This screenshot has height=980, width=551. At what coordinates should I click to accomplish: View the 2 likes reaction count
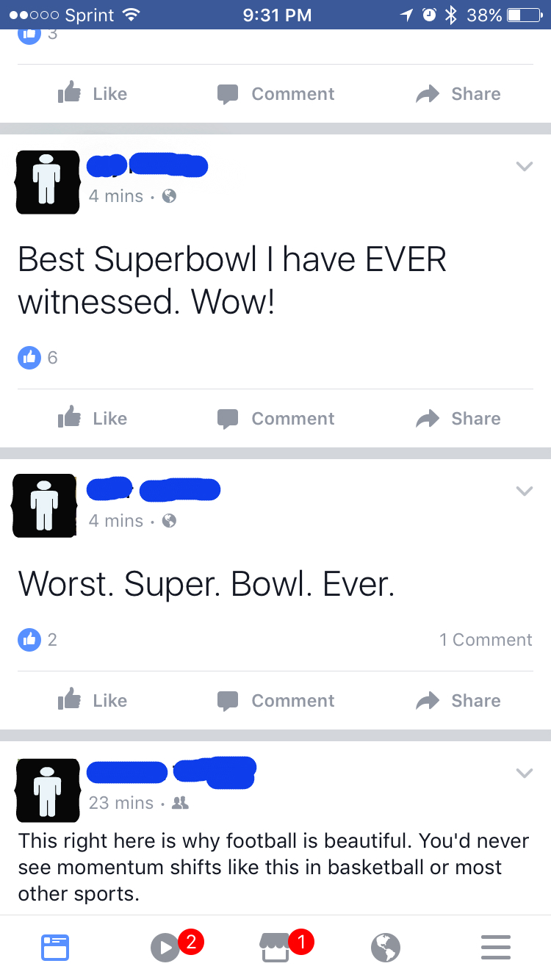pos(37,640)
